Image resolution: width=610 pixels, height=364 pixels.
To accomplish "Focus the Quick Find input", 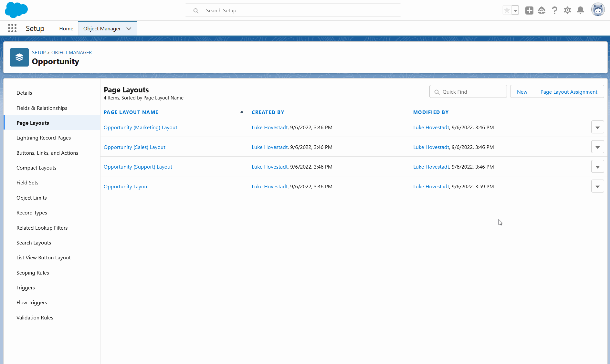I will point(468,92).
